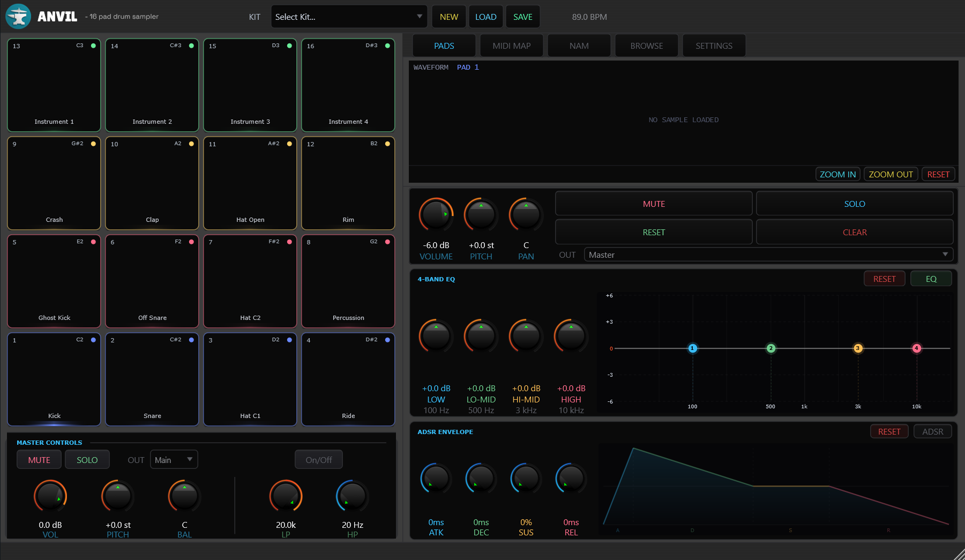Select the Hat Open pad
The height and width of the screenshot is (560, 965).
pyautogui.click(x=250, y=183)
